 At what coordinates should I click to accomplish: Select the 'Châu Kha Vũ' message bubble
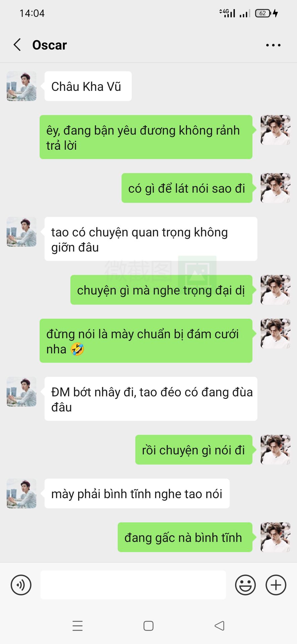pyautogui.click(x=88, y=86)
